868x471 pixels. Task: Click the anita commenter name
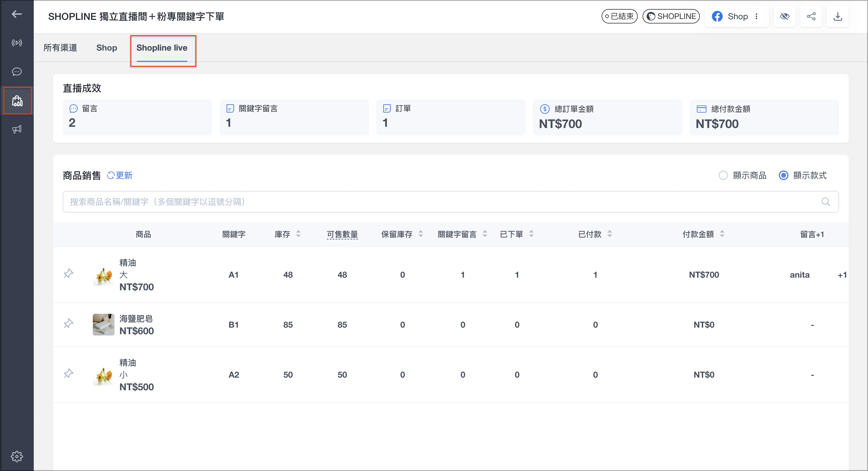[x=800, y=275]
